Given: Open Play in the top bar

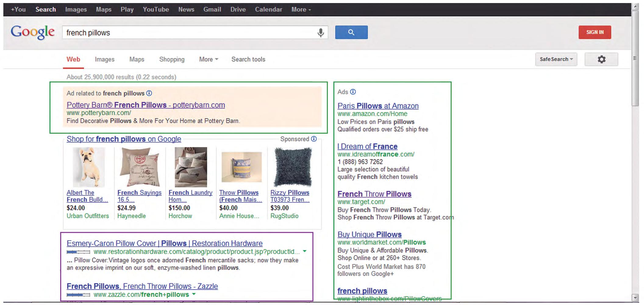Looking at the screenshot, I should pos(127,9).
